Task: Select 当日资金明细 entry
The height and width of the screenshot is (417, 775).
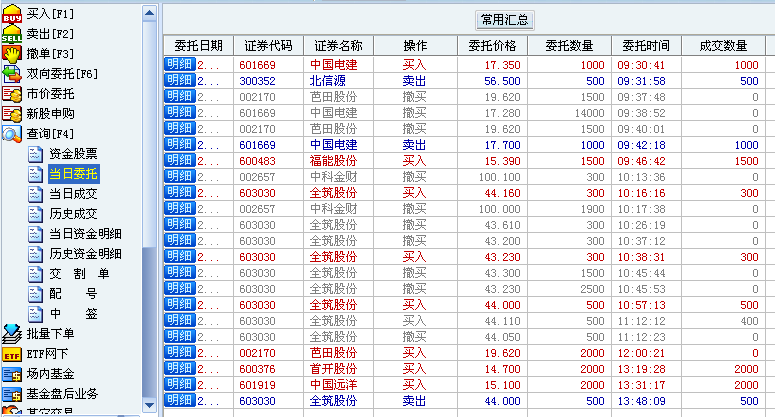Action: pos(85,234)
